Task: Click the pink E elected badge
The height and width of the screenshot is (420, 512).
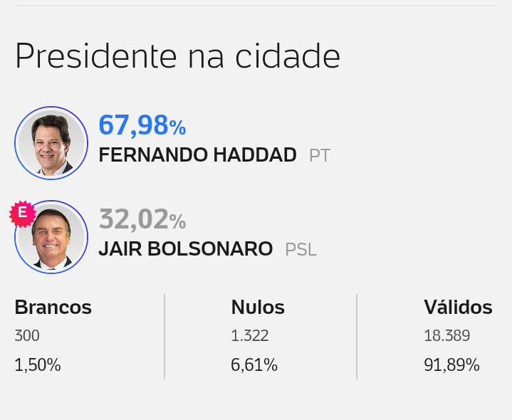Action: pos(23,214)
